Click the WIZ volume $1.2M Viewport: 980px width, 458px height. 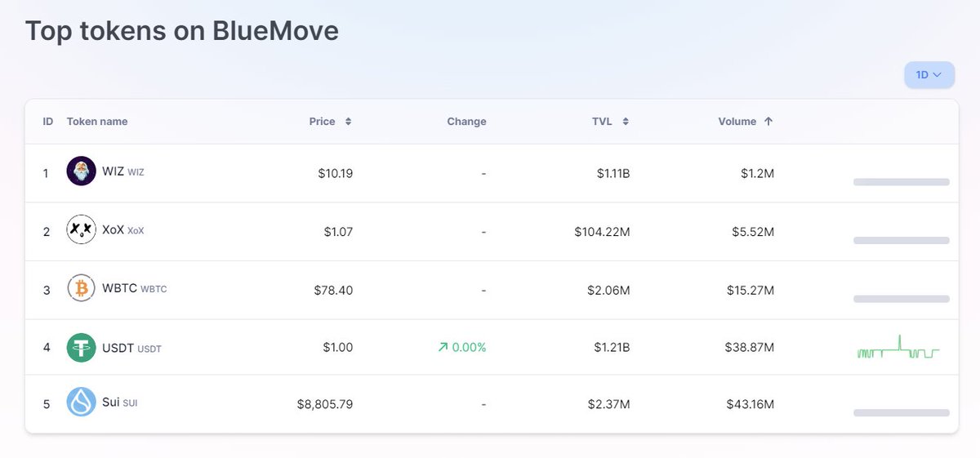coord(757,173)
